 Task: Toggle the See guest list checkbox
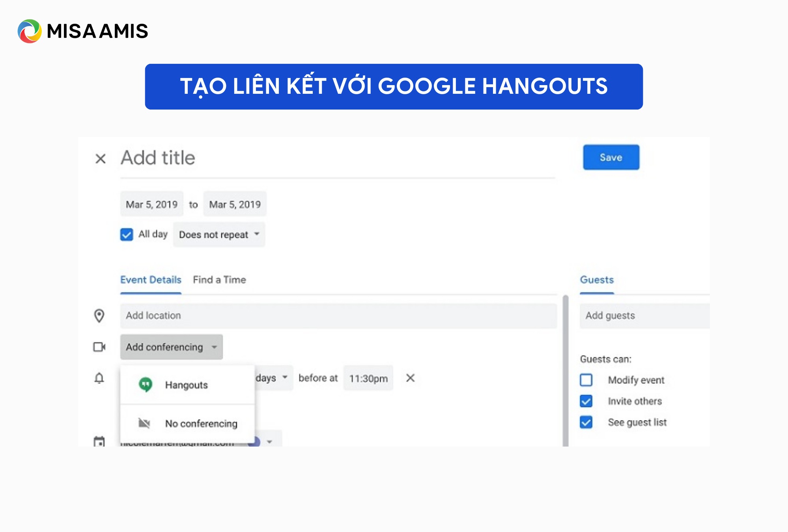[586, 422]
